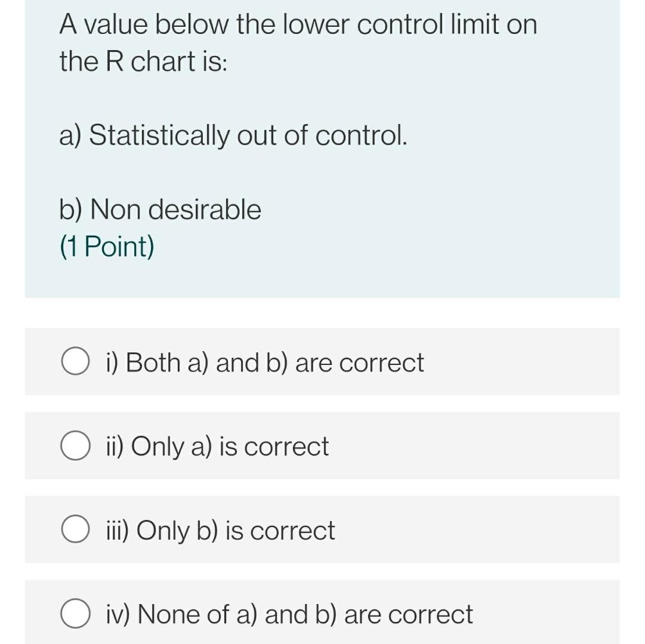This screenshot has height=644, width=645.
Task: Pick 'None of a) and b) are correct' radio
Action: (75, 614)
